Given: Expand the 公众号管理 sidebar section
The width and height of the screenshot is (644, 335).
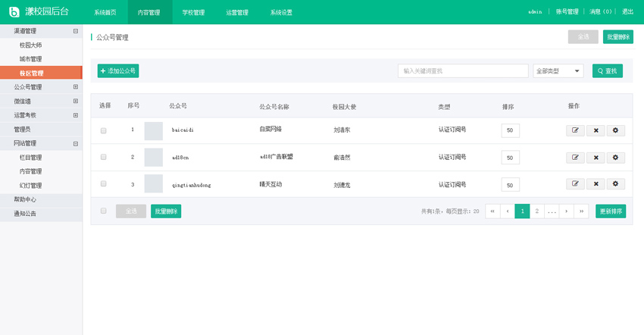Looking at the screenshot, I should [75, 87].
